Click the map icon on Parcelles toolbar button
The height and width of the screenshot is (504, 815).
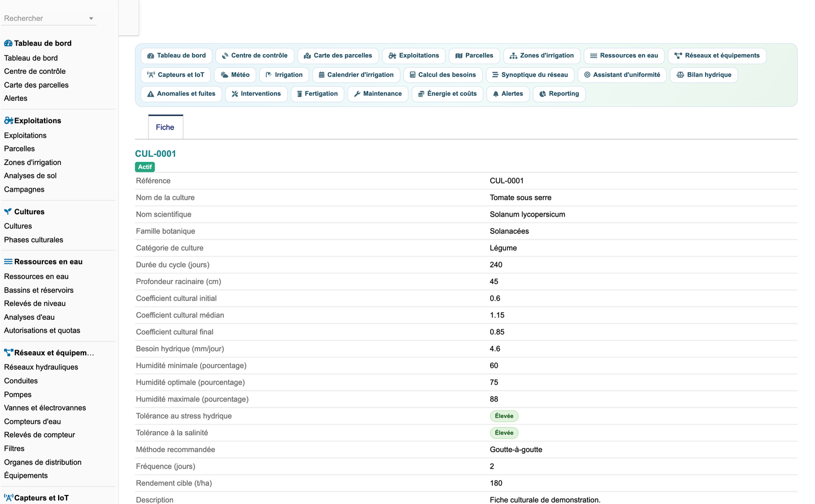[459, 56]
